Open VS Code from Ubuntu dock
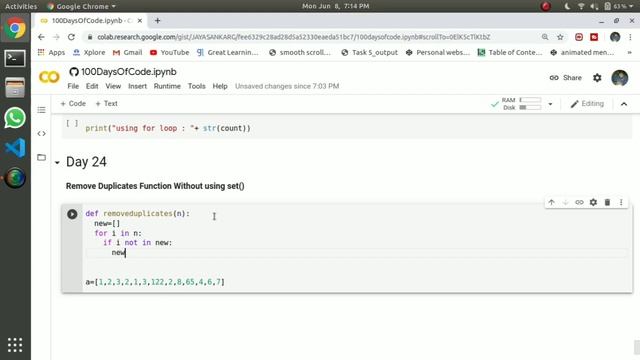Screen dimensions: 640x360 pyautogui.click(x=15, y=148)
